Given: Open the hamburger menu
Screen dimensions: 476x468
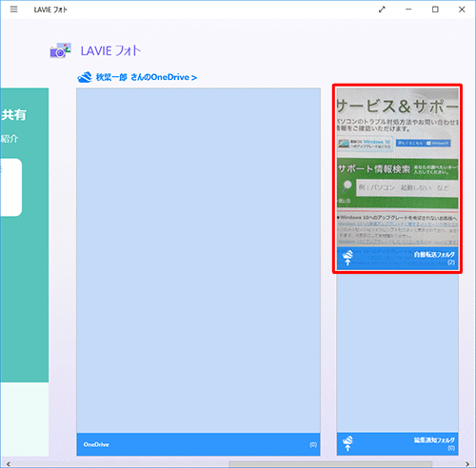Looking at the screenshot, I should pyautogui.click(x=13, y=10).
